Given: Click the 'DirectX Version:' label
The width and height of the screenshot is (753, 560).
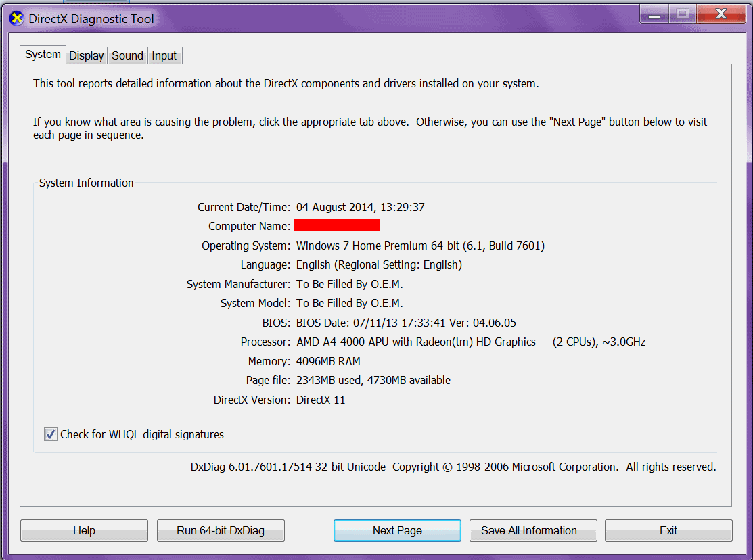Looking at the screenshot, I should coord(252,400).
